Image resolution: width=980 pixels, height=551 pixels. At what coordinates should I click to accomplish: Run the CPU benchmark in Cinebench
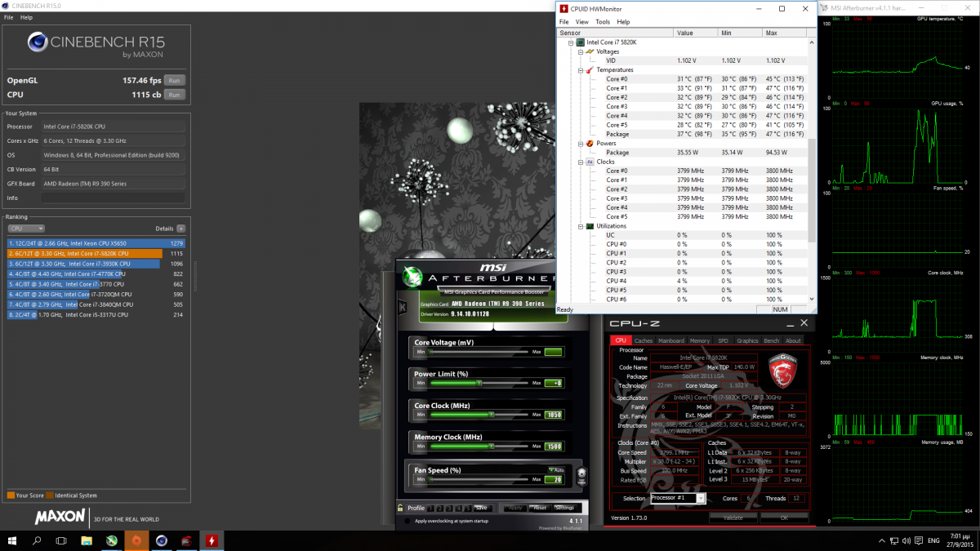pyautogui.click(x=173, y=95)
